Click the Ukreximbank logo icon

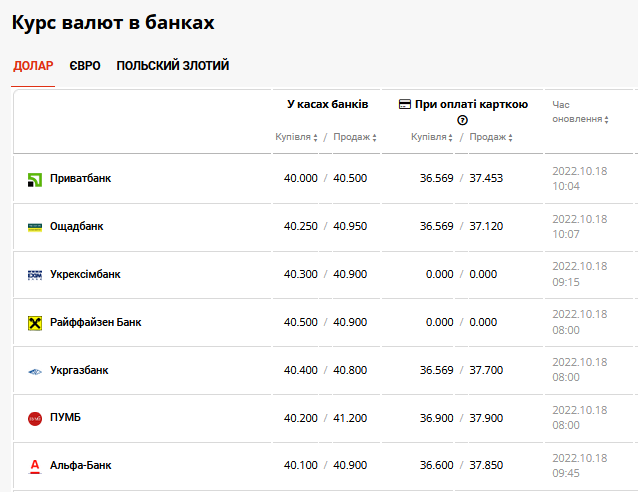click(35, 275)
